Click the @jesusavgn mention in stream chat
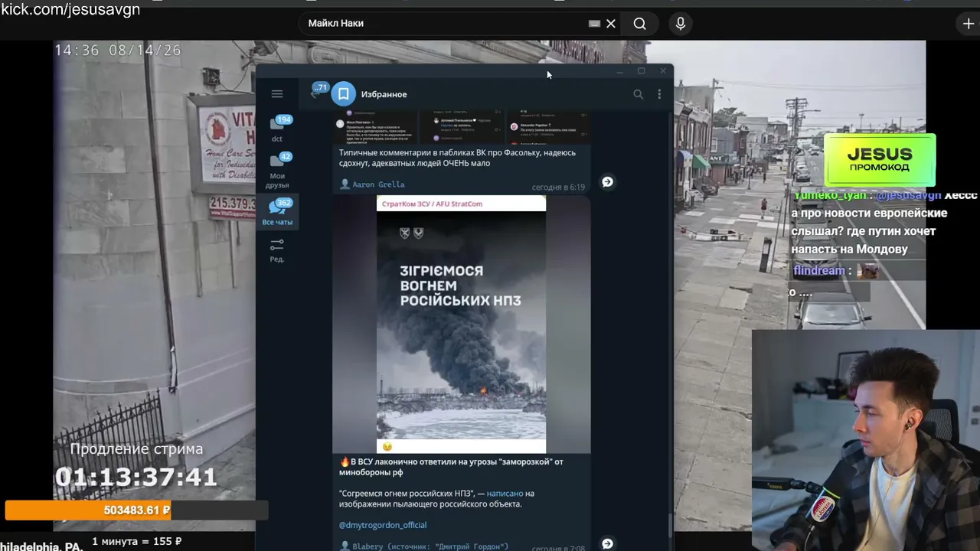 pos(909,196)
